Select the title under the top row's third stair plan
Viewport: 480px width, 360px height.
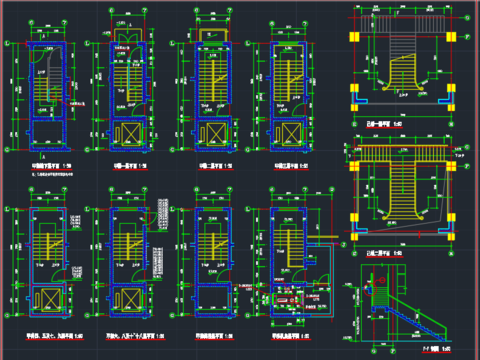coord(216,166)
